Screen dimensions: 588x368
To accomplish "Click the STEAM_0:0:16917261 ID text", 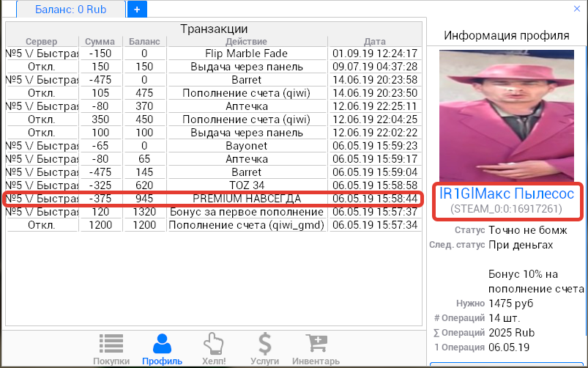I will click(x=506, y=209).
